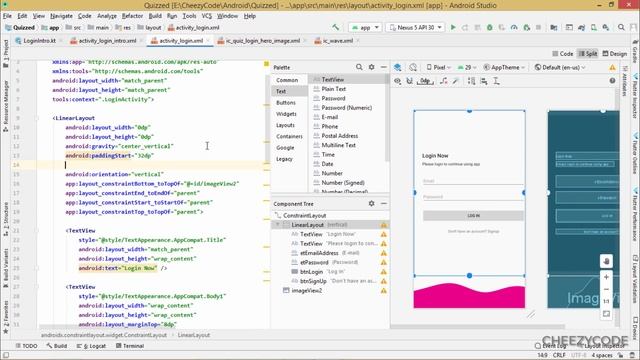Zoom in with the plus button on design surface
Viewport: 640px width, 360px height.
[x=606, y=277]
